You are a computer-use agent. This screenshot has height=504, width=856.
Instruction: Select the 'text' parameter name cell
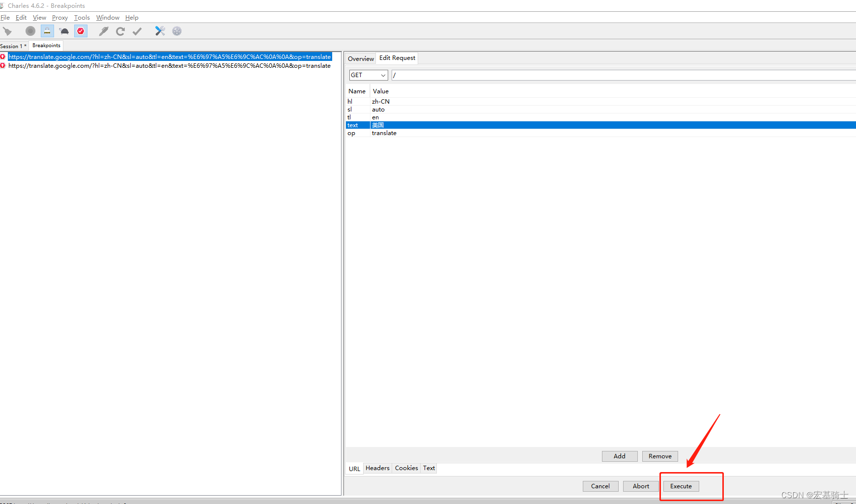coord(358,125)
